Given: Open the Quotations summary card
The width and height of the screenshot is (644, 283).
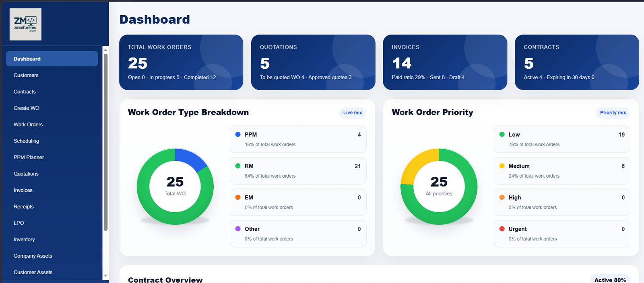Looking at the screenshot, I should 313,62.
